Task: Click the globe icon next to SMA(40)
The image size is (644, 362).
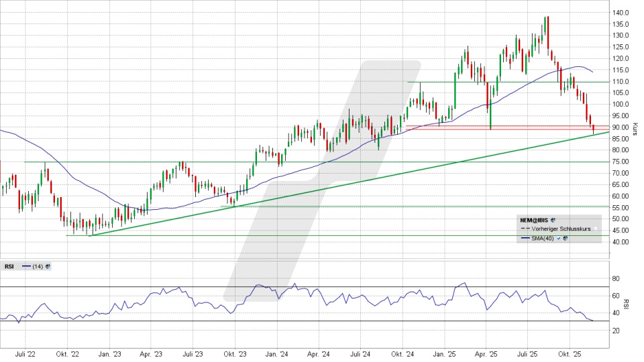Action: 566,238
